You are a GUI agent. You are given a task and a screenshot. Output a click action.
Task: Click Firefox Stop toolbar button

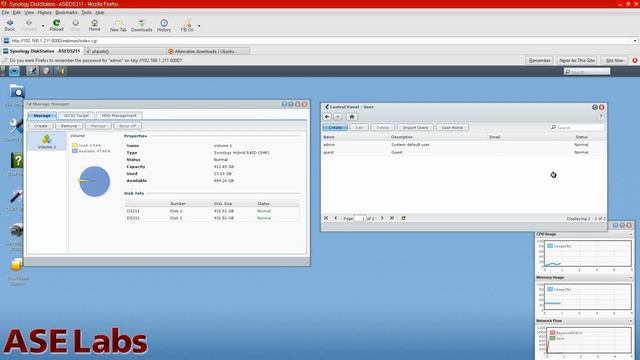tap(76, 25)
